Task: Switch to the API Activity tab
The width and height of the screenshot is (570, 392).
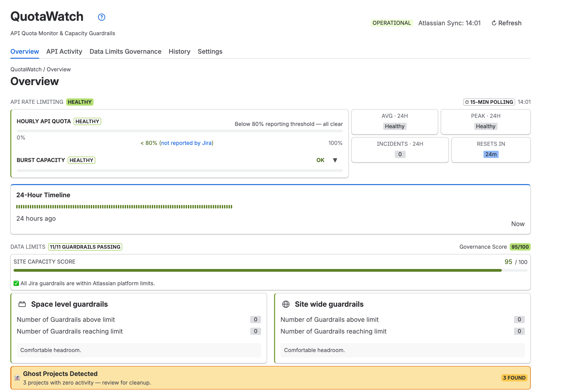Action: pyautogui.click(x=64, y=52)
